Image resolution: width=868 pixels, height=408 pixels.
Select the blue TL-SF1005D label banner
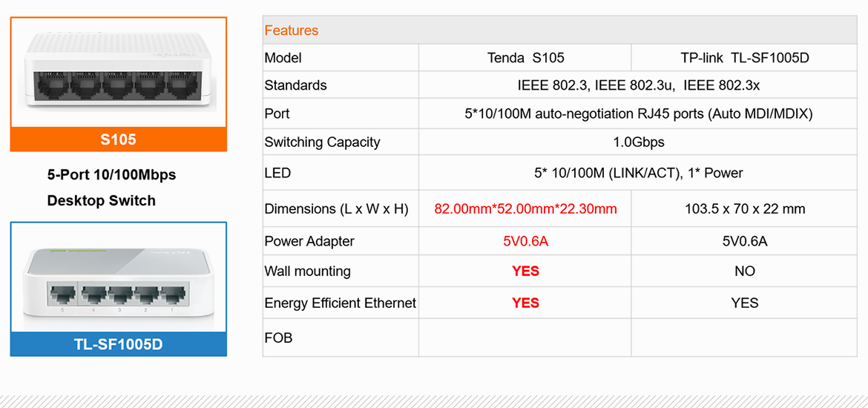pos(118,344)
